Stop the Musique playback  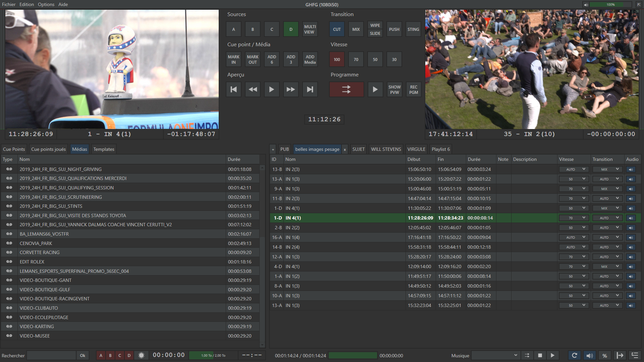(540, 355)
